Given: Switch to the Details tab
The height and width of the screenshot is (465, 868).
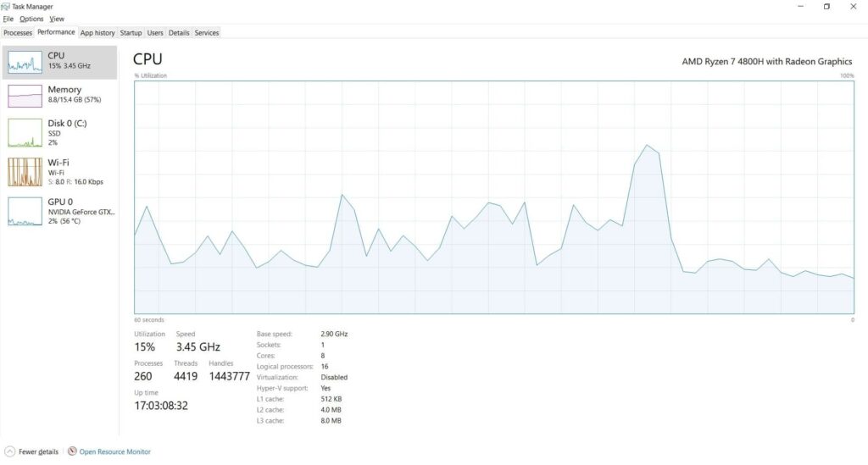Looking at the screenshot, I should (179, 33).
